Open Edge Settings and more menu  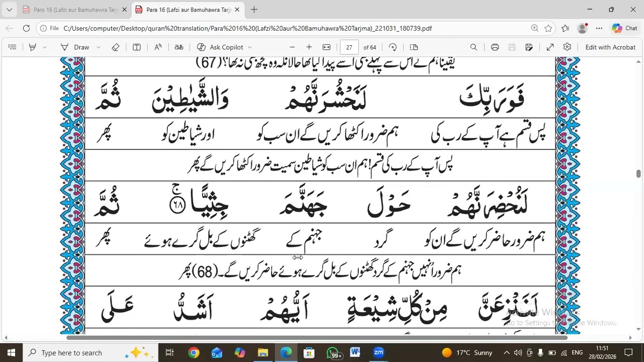(599, 28)
